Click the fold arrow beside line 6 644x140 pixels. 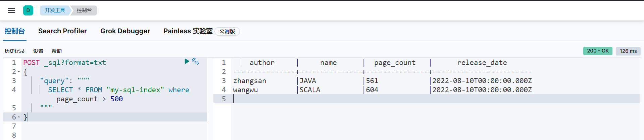[x=19, y=117]
